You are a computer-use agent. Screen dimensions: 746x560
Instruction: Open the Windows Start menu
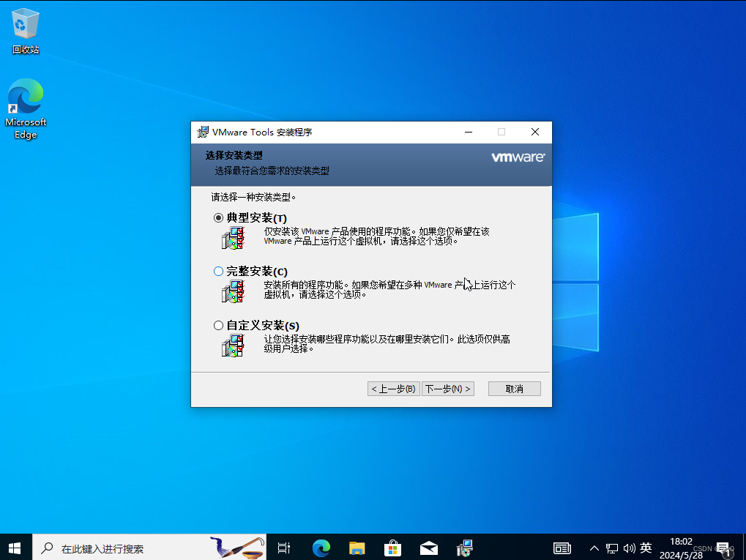click(15, 548)
